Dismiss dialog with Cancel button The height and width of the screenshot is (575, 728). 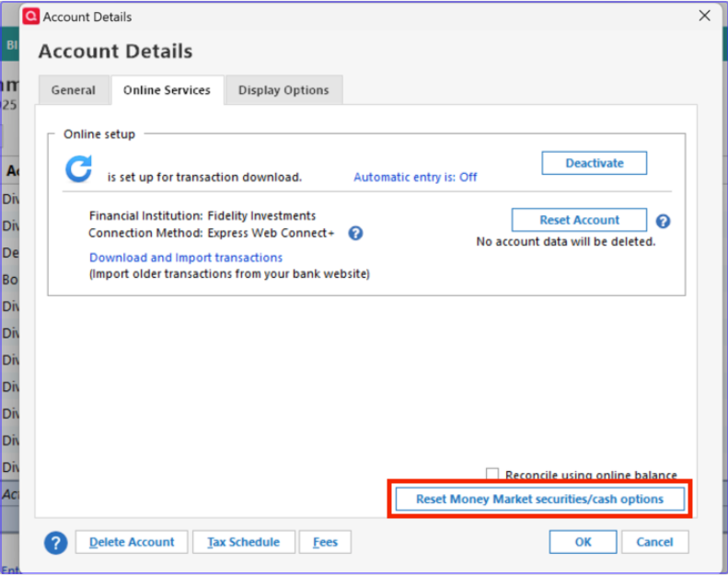point(654,542)
